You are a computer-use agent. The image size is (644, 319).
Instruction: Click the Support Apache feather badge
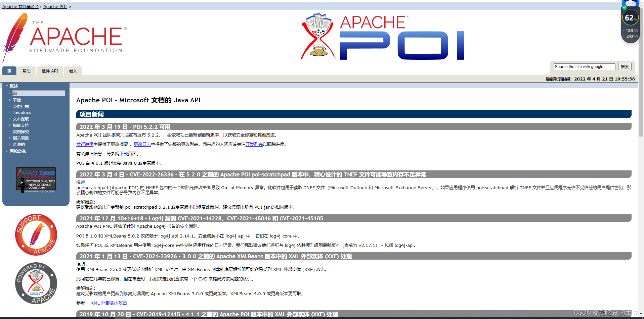pyautogui.click(x=36, y=234)
